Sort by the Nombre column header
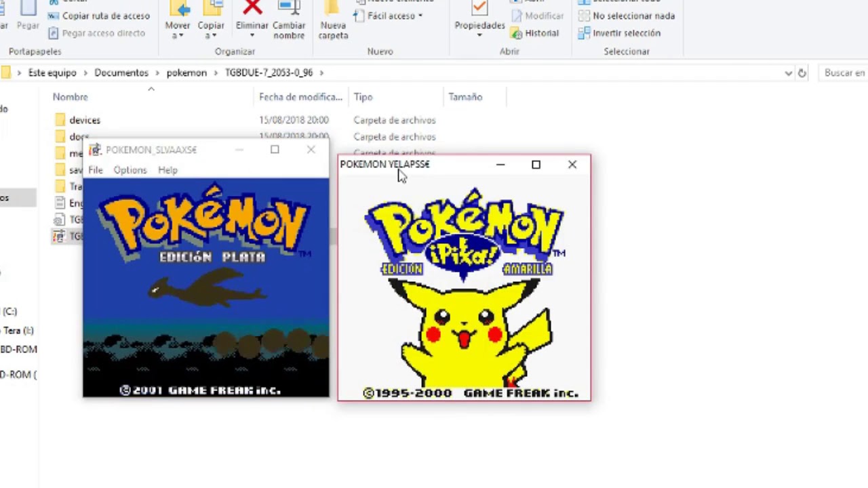 pos(71,97)
